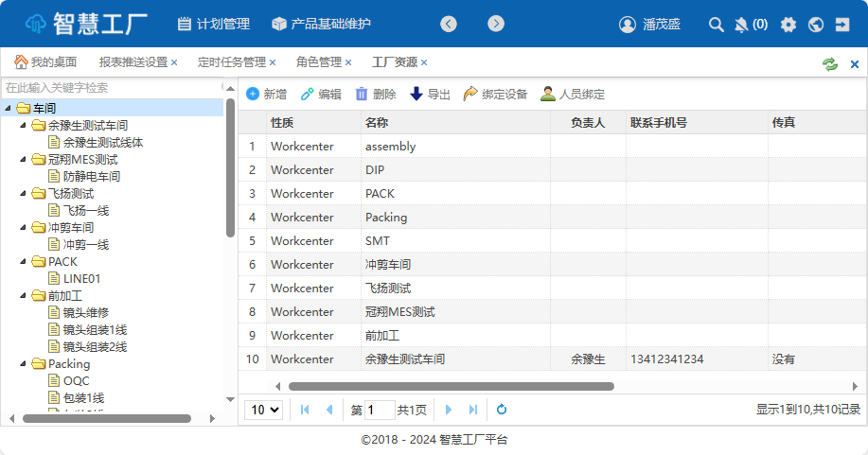Click the header left arrow navigation button
The height and width of the screenshot is (455, 868).
click(449, 24)
